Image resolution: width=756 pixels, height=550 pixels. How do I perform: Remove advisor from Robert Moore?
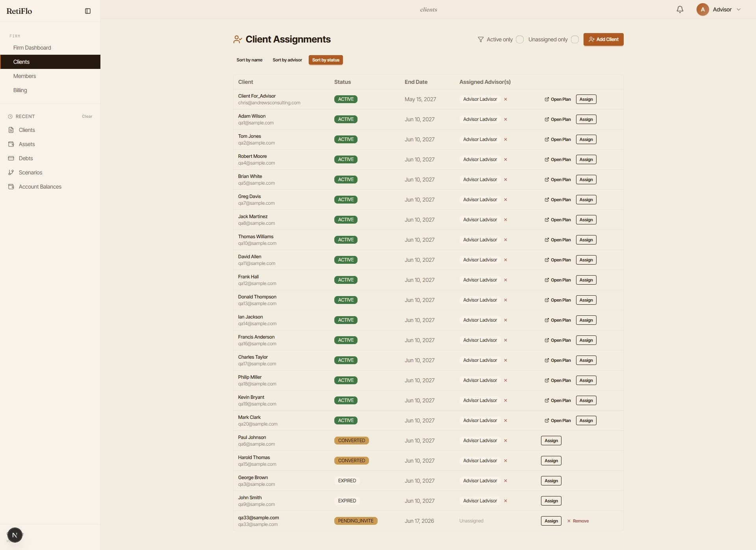click(505, 159)
